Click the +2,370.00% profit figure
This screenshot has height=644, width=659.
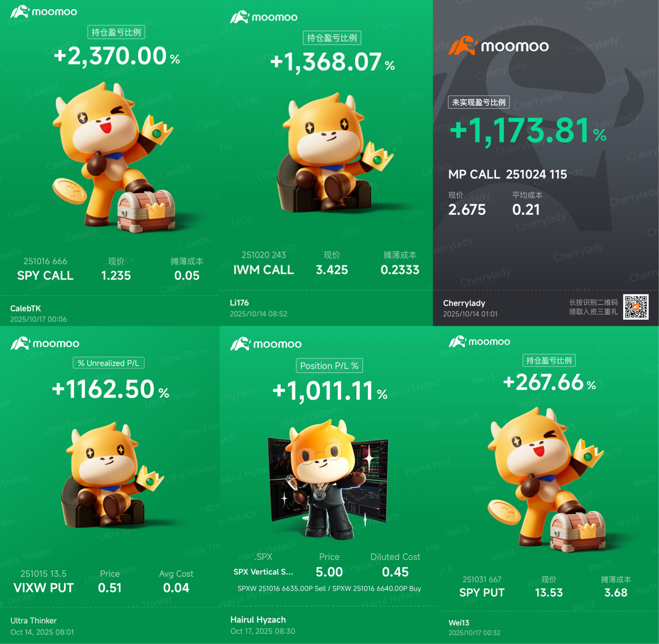coord(117,56)
